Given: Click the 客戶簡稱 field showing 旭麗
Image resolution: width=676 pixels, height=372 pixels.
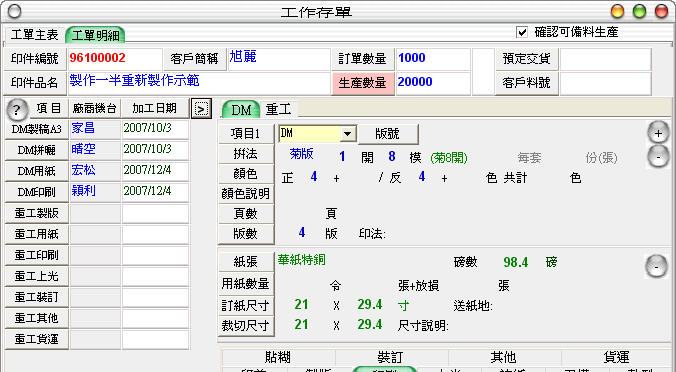Looking at the screenshot, I should coord(279,59).
